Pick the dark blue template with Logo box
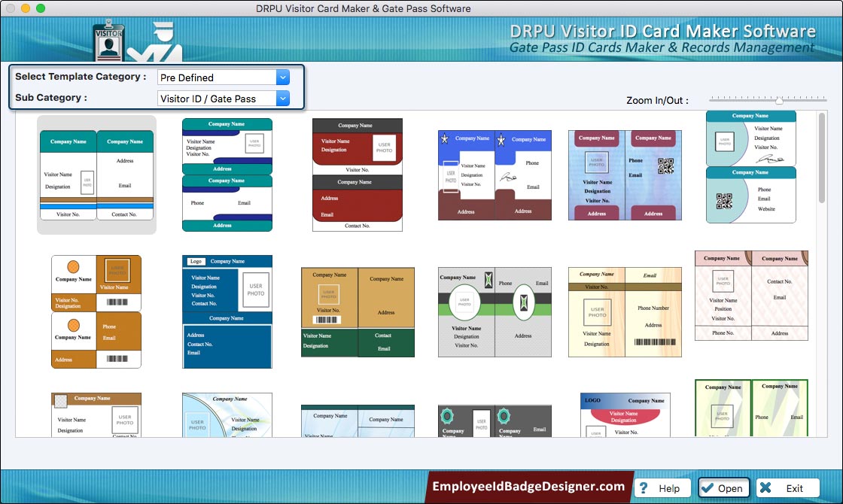This screenshot has width=843, height=504. [227, 311]
